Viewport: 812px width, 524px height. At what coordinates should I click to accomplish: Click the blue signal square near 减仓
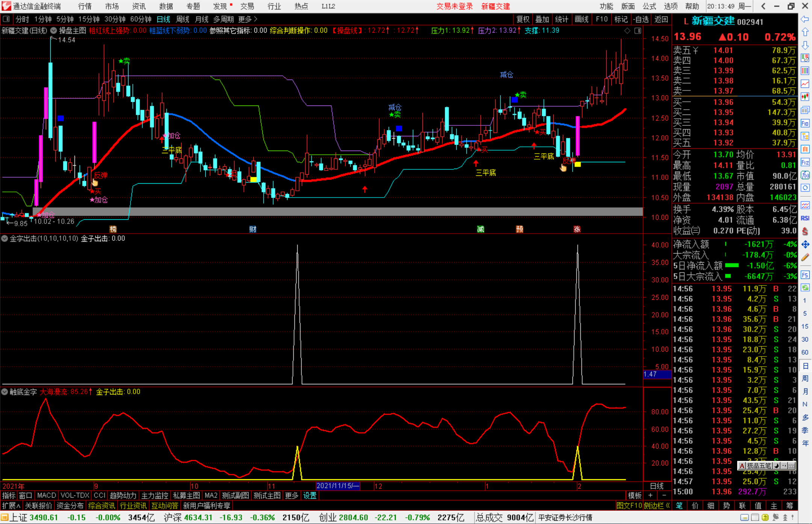coord(399,128)
